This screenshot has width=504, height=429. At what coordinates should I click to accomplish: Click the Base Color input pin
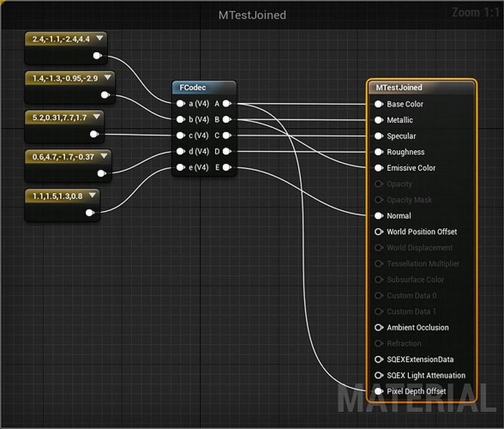point(379,104)
